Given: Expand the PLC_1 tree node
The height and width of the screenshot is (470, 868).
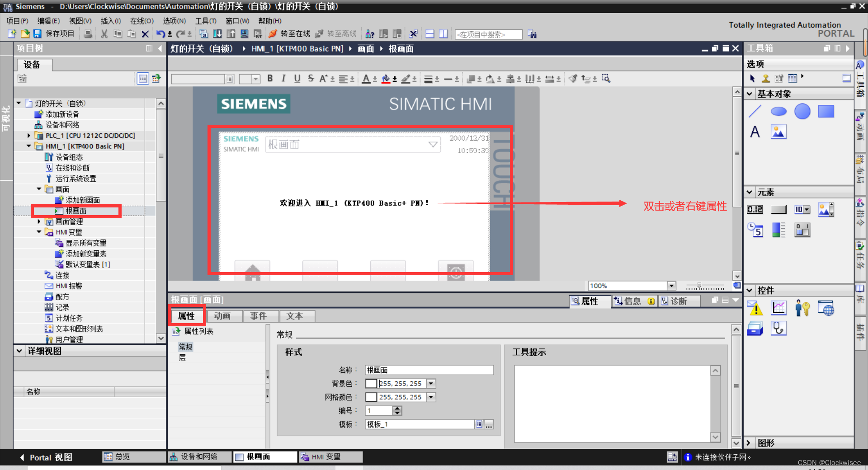Looking at the screenshot, I should (x=28, y=136).
